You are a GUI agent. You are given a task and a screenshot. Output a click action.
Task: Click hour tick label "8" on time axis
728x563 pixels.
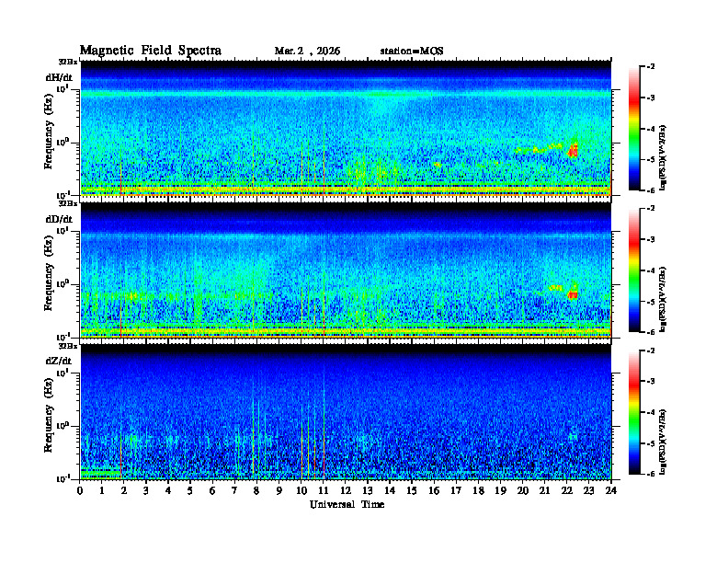[256, 491]
